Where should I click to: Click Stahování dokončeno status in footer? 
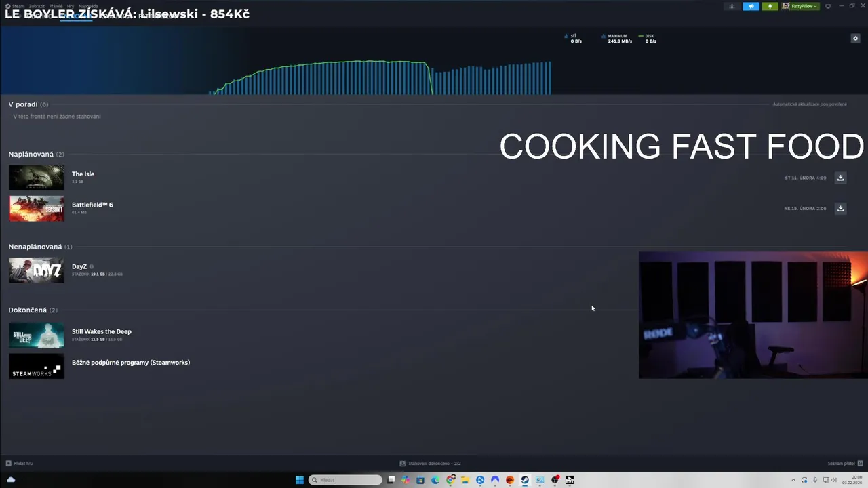(x=430, y=464)
